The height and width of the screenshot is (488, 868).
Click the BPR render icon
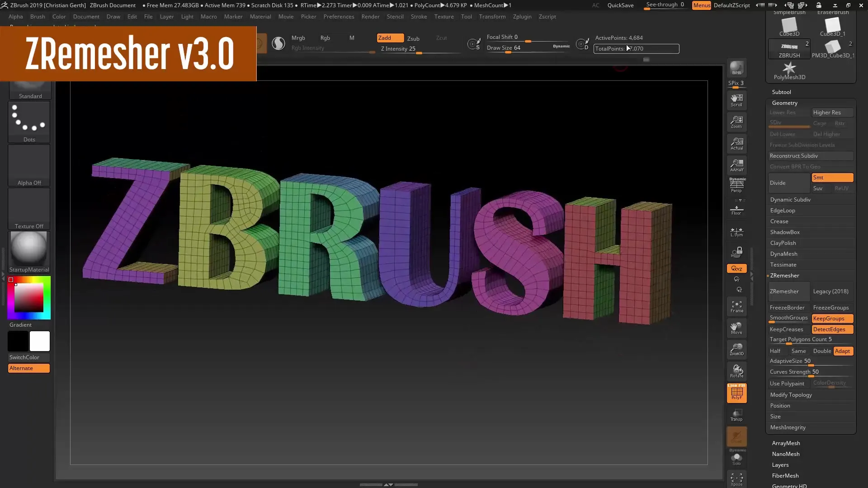[x=736, y=68]
